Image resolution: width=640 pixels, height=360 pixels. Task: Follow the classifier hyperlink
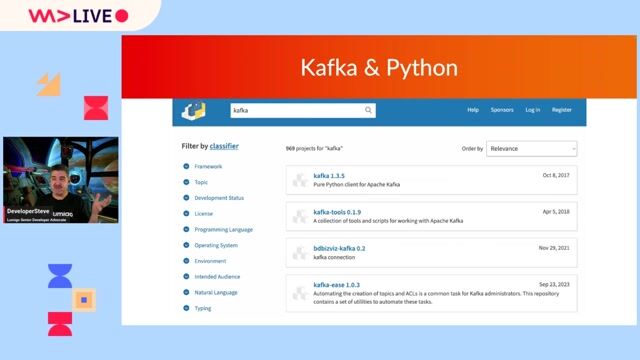coord(224,146)
